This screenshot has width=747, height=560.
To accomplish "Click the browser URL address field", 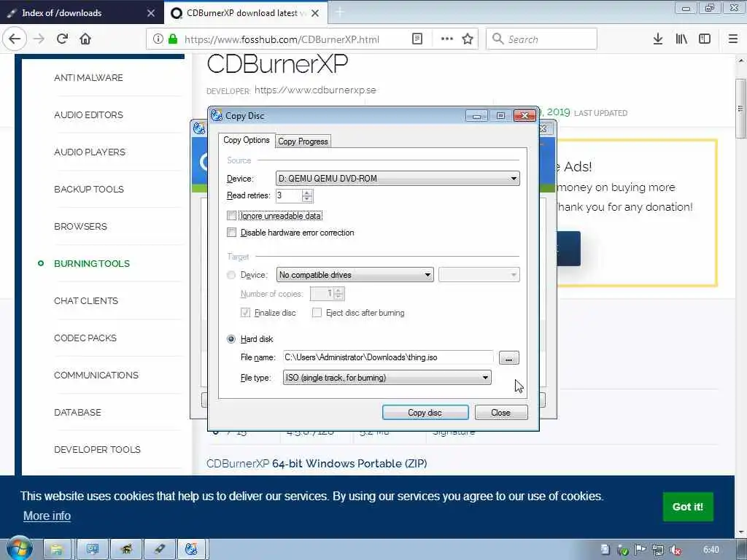I will 281,39.
